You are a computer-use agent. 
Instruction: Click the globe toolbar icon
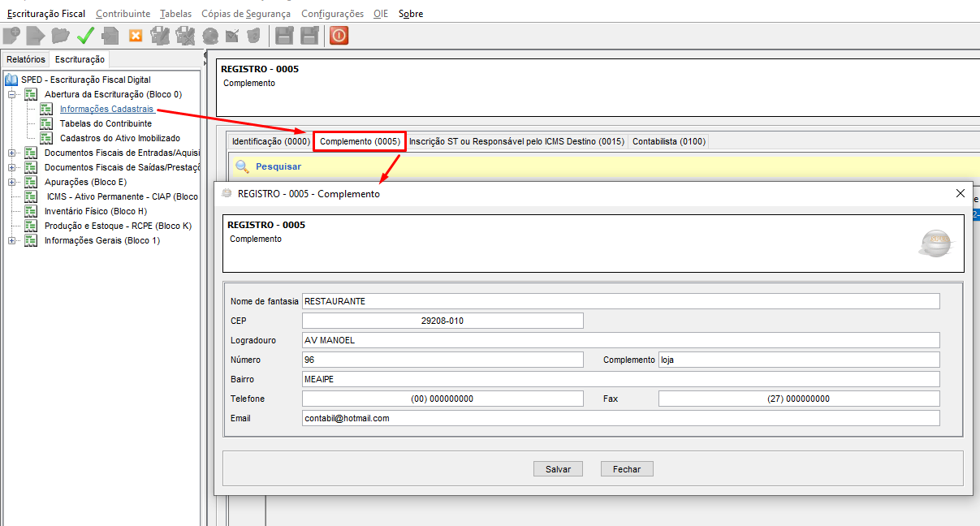tap(210, 36)
